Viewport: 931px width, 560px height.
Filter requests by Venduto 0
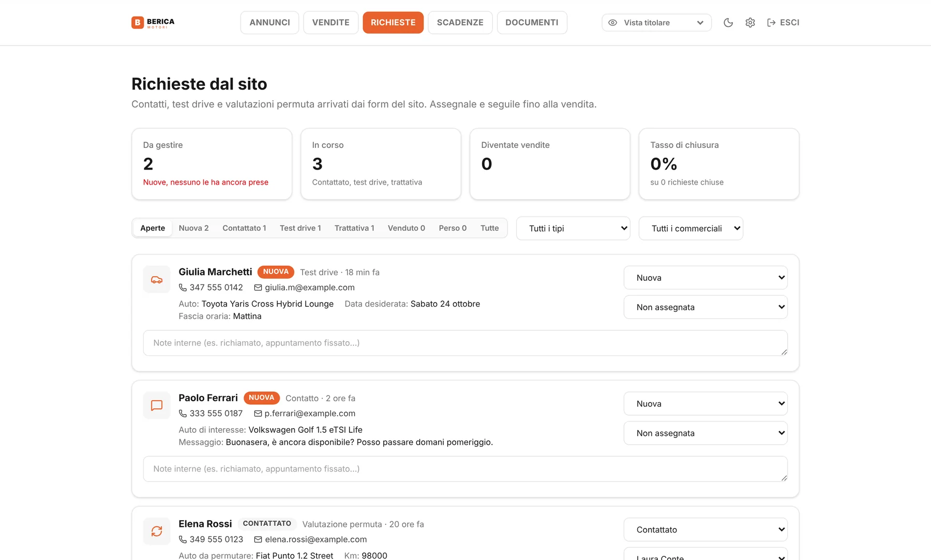click(x=407, y=228)
